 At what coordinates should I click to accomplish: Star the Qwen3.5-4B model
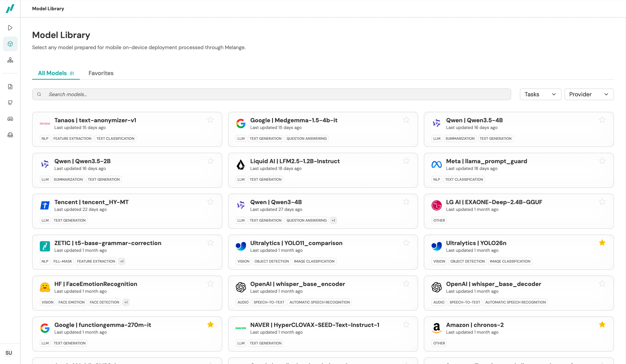(x=602, y=120)
